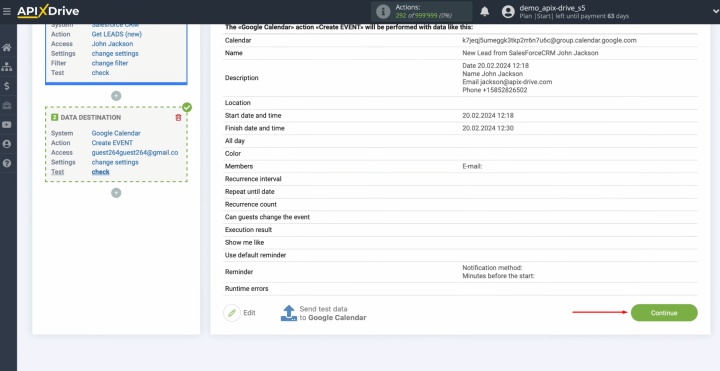Click the data destination change settings link
This screenshot has width=720, height=371.
[115, 162]
